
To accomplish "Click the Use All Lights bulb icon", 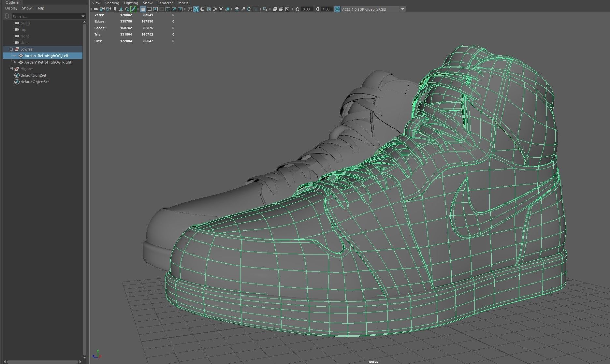I will point(221,9).
